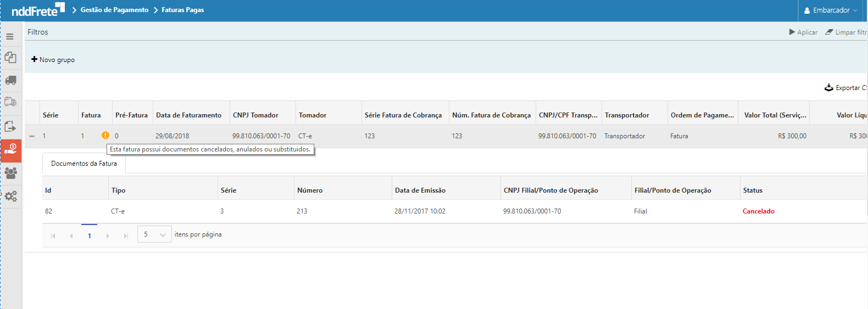The height and width of the screenshot is (309, 868).
Task: Open the payment hand-with-coin sidebar icon
Action: click(x=10, y=149)
